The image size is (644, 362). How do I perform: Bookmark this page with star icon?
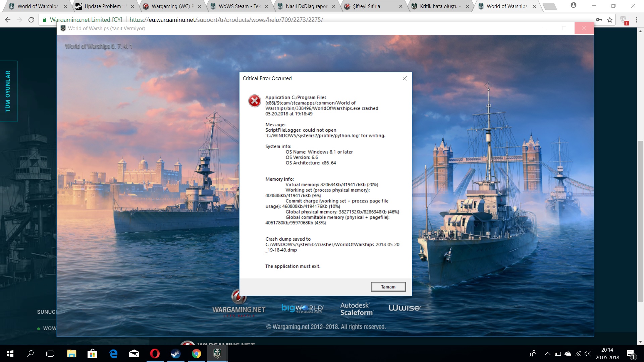[610, 20]
